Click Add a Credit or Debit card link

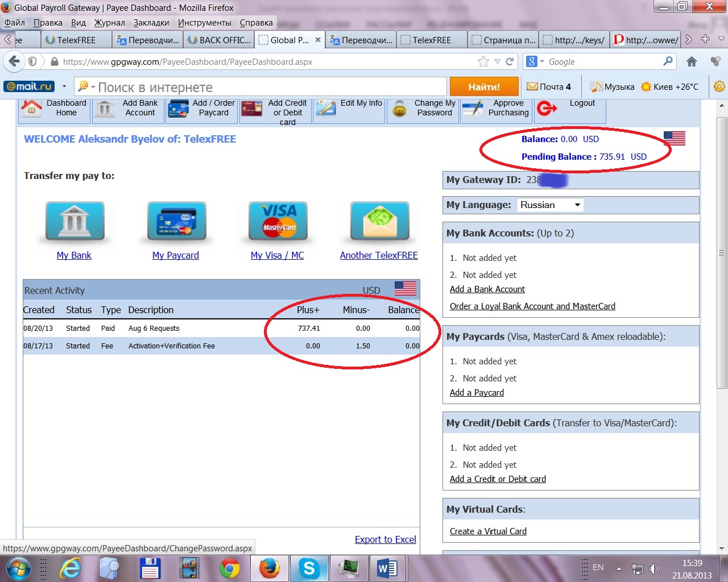[498, 479]
